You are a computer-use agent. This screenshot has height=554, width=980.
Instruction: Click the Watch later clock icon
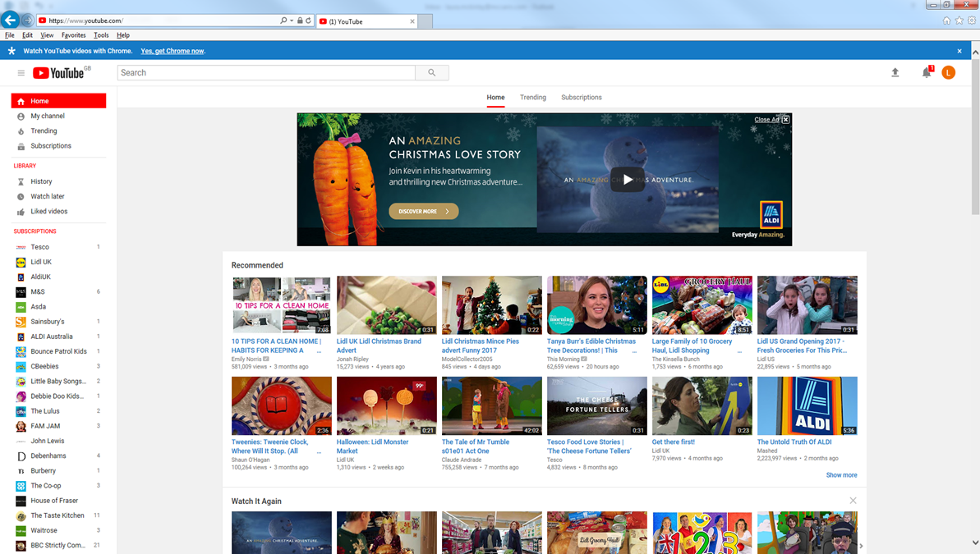pyautogui.click(x=21, y=197)
